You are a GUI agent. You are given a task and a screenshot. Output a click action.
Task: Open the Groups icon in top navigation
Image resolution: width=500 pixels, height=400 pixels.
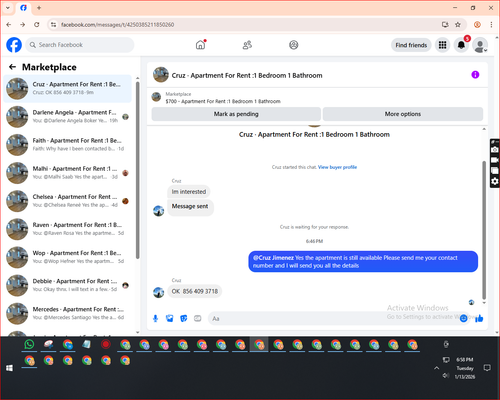point(294,45)
